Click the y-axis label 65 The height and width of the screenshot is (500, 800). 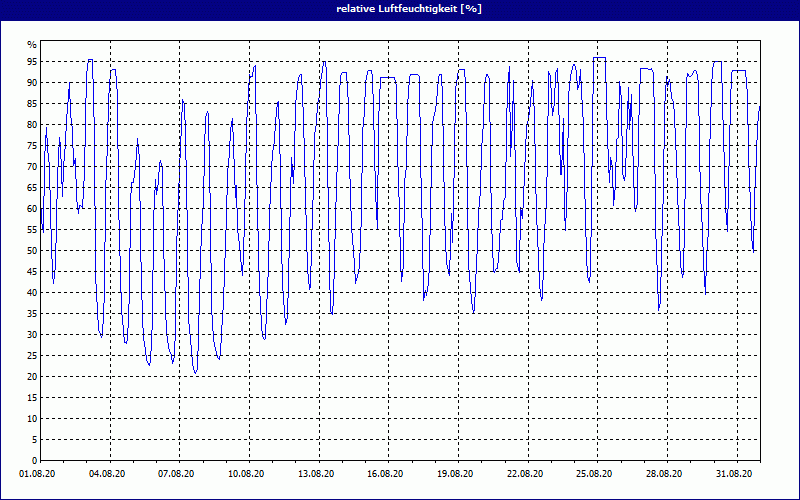(32, 188)
